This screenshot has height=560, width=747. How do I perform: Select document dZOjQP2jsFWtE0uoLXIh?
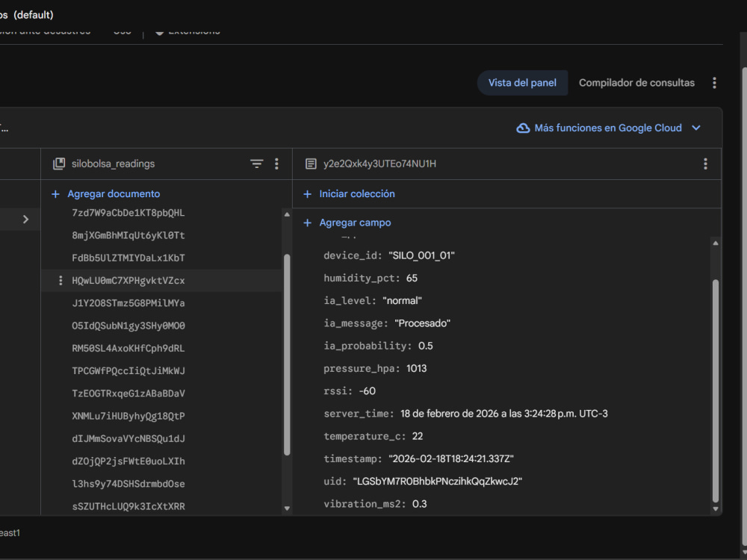point(128,461)
